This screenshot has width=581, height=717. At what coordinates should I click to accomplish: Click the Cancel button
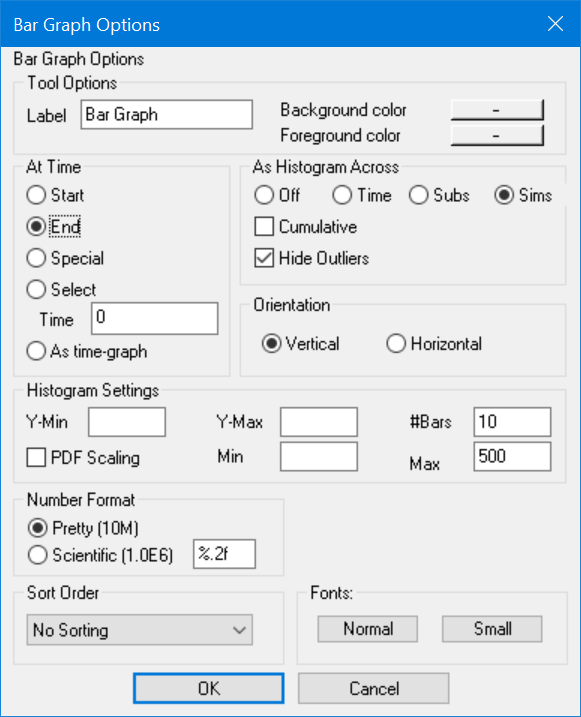click(x=373, y=688)
